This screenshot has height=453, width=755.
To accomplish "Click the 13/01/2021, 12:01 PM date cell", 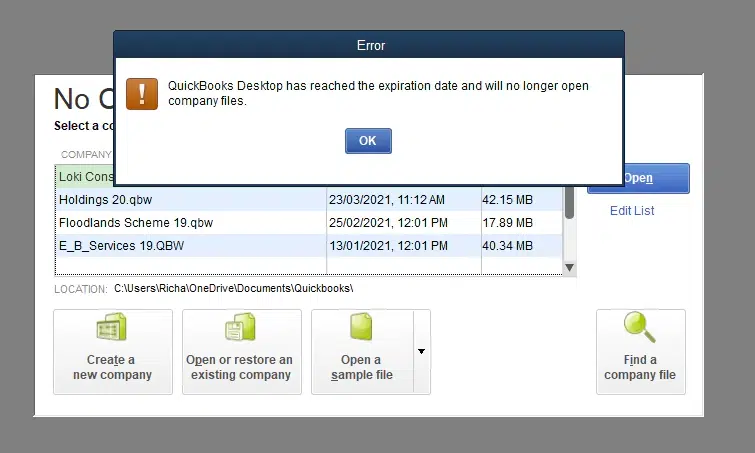I will tap(388, 246).
